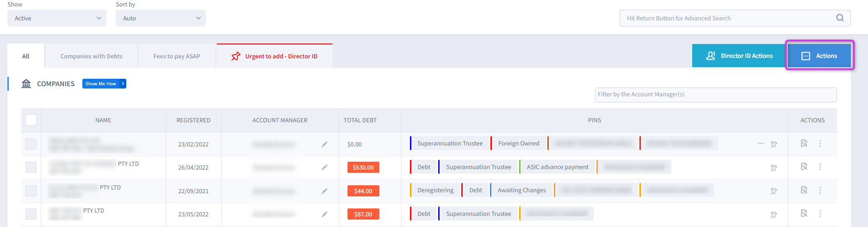Open Urgent to add - Director ID tab
The height and width of the screenshot is (227, 868).
[274, 56]
